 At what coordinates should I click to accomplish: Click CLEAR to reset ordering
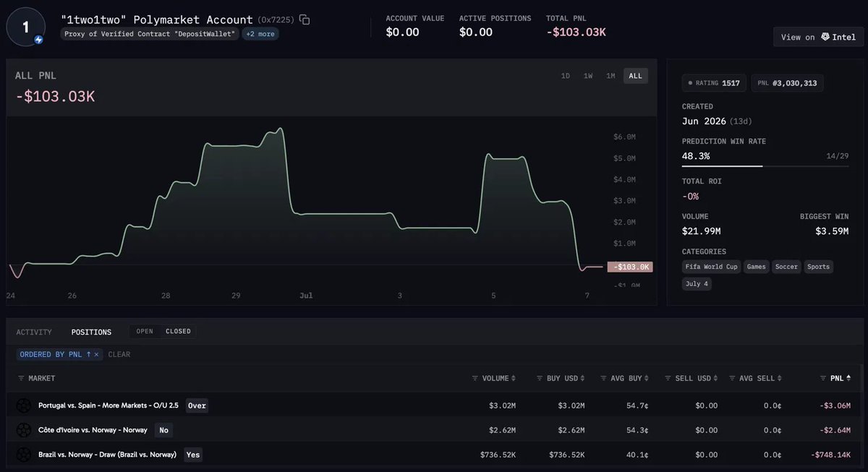click(119, 354)
